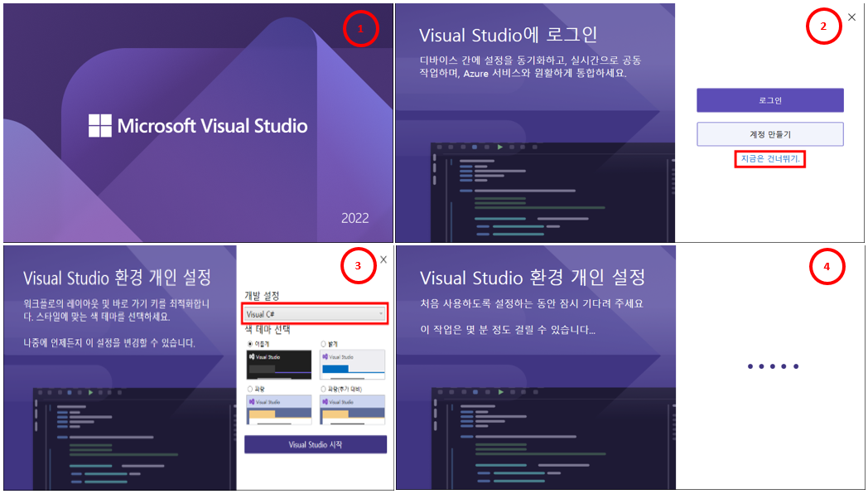Click the light theme preview thumbnail
868x494 pixels.
[x=353, y=365]
